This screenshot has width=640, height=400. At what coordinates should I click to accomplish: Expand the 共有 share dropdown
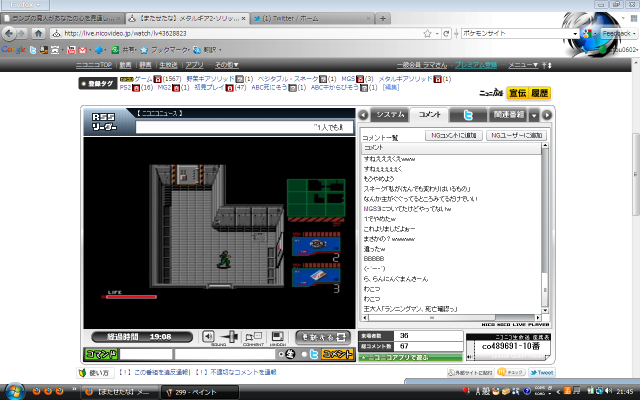point(130,50)
